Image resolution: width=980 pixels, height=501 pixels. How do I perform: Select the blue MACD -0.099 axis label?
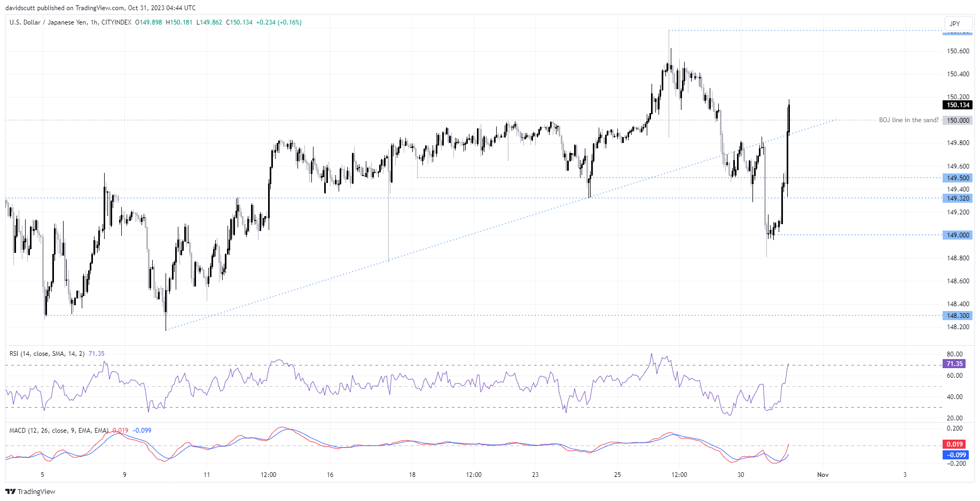click(x=955, y=455)
